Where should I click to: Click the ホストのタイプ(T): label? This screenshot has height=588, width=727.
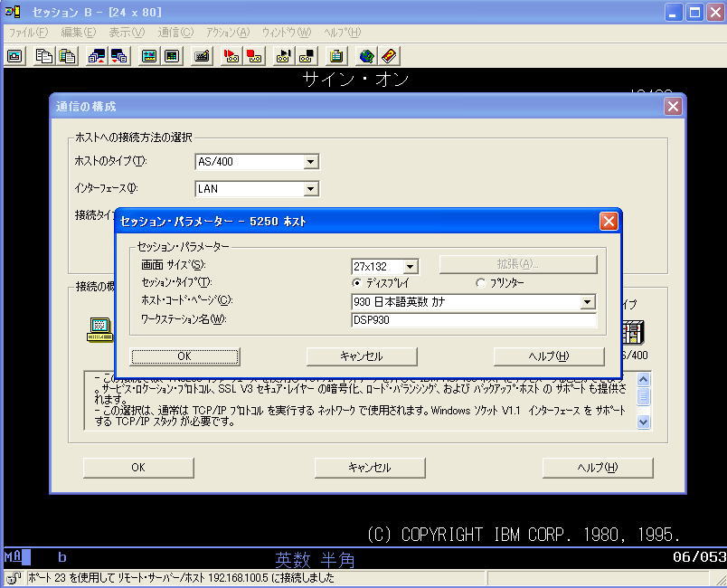point(111,161)
